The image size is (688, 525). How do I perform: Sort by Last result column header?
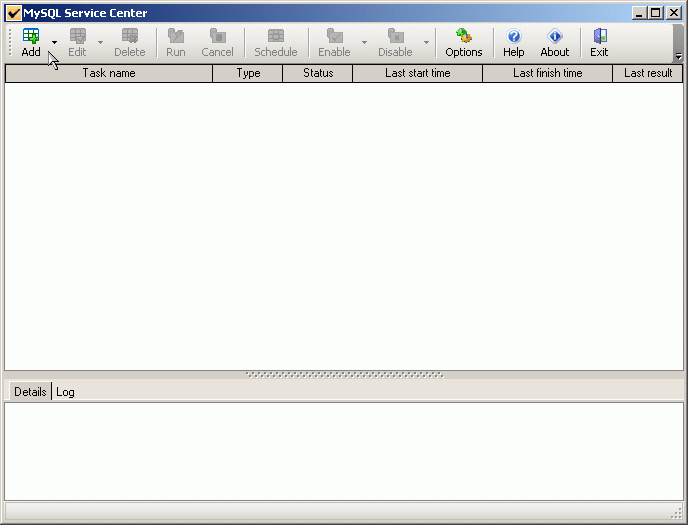(648, 73)
